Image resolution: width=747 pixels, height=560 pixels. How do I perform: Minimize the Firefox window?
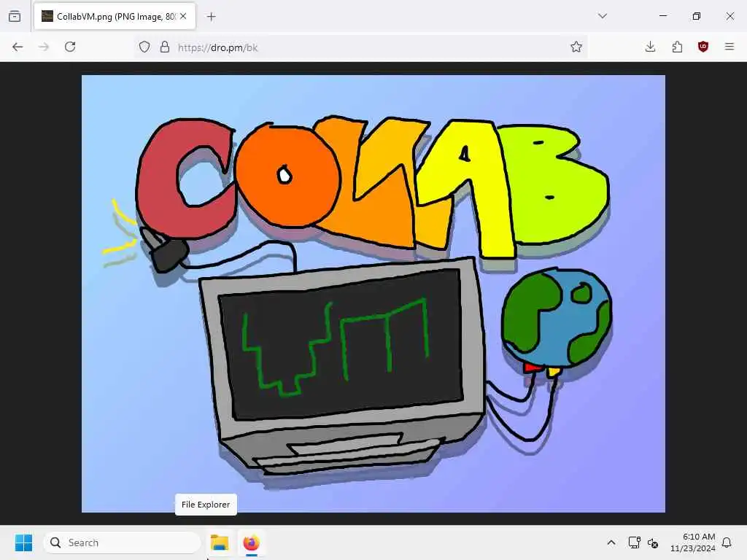pyautogui.click(x=662, y=16)
